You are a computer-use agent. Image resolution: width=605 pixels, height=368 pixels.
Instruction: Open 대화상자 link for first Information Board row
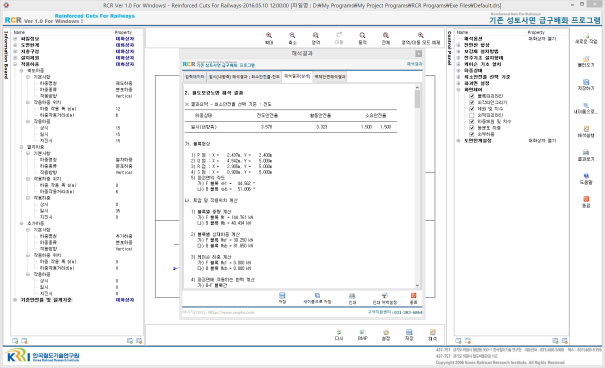pos(125,39)
